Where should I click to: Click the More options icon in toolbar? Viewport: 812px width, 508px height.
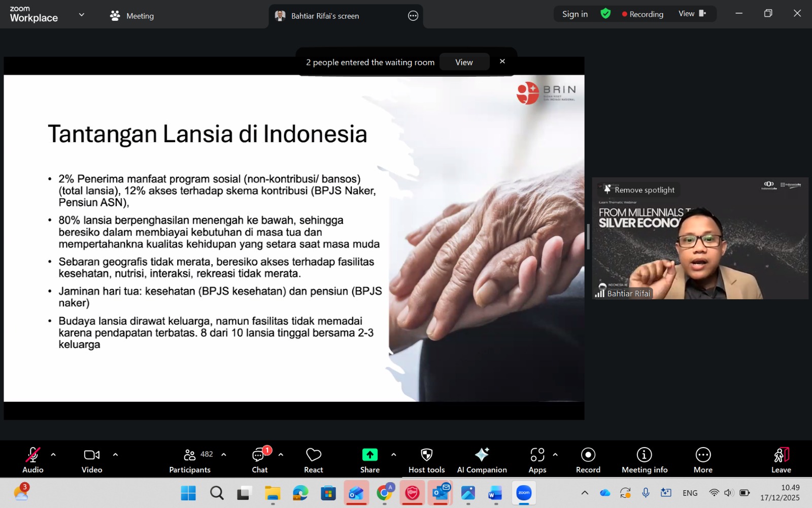click(x=703, y=455)
